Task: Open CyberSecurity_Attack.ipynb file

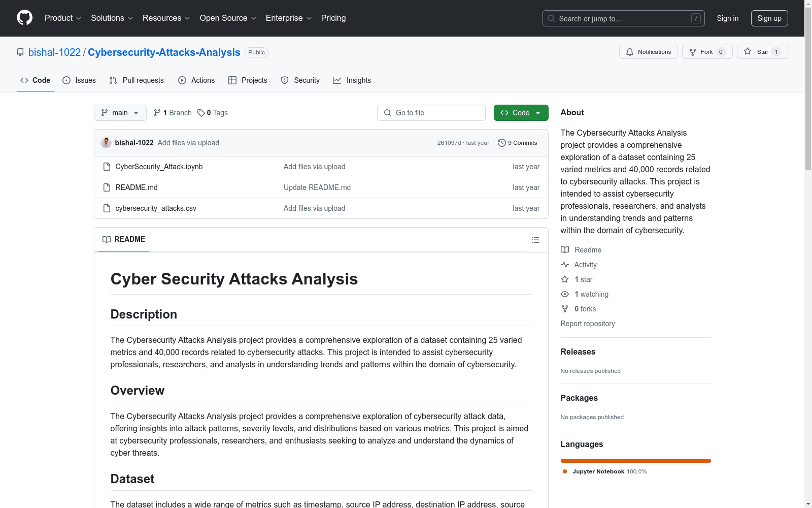Action: pos(159,167)
